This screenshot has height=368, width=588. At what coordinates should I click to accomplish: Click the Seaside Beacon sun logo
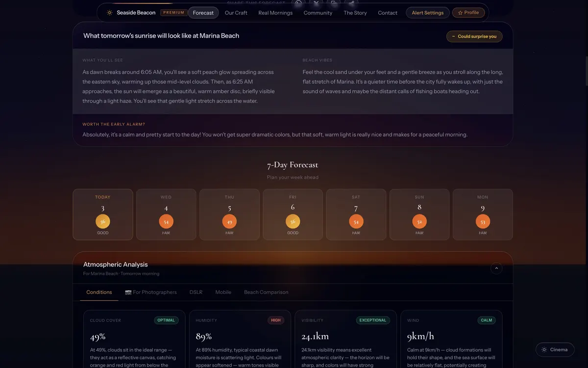(x=109, y=13)
